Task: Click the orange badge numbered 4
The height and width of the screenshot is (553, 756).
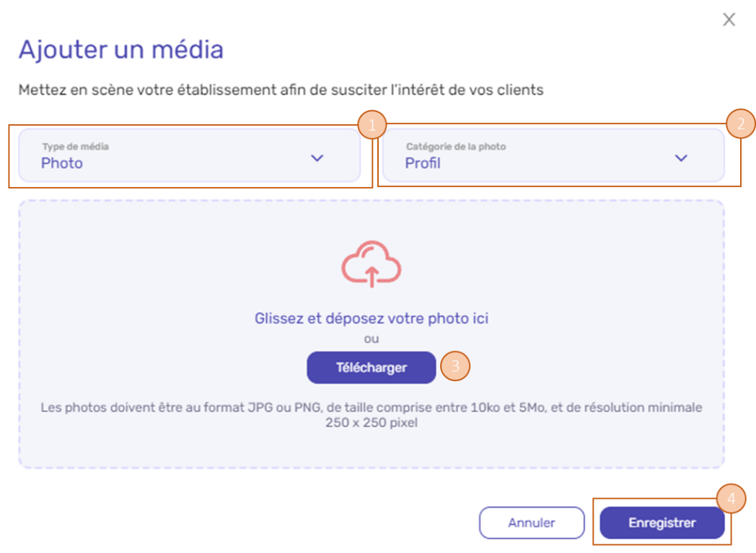Action: point(731,498)
